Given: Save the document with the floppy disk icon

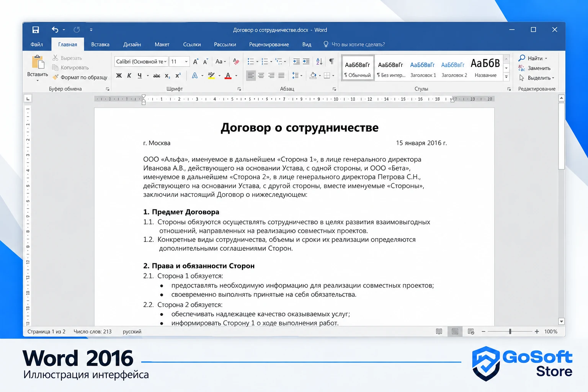Looking at the screenshot, I should [36, 30].
